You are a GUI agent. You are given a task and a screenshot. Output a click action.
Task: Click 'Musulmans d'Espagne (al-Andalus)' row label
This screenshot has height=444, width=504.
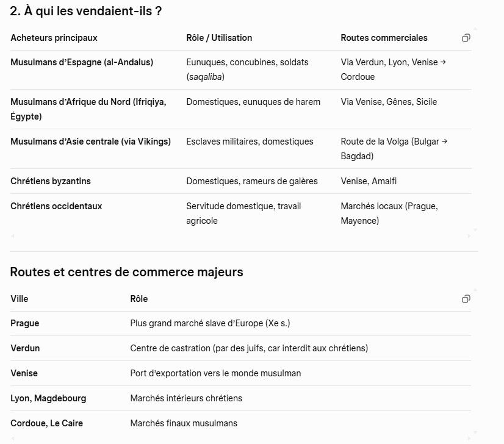coord(82,62)
